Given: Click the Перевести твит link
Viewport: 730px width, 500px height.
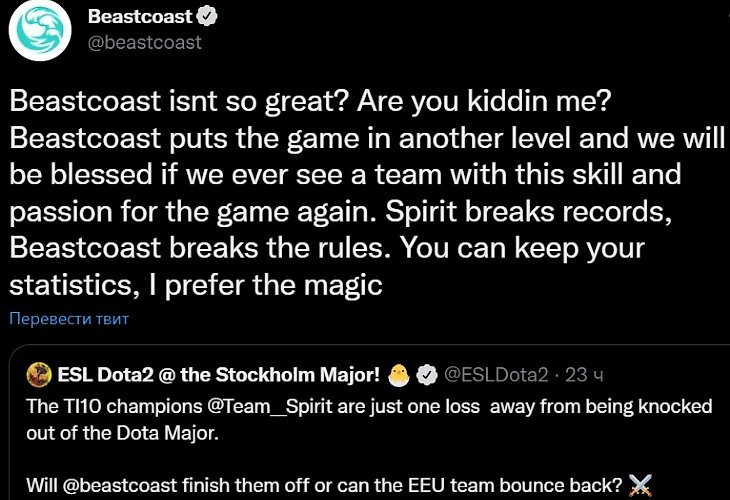Looking at the screenshot, I should coord(69,319).
